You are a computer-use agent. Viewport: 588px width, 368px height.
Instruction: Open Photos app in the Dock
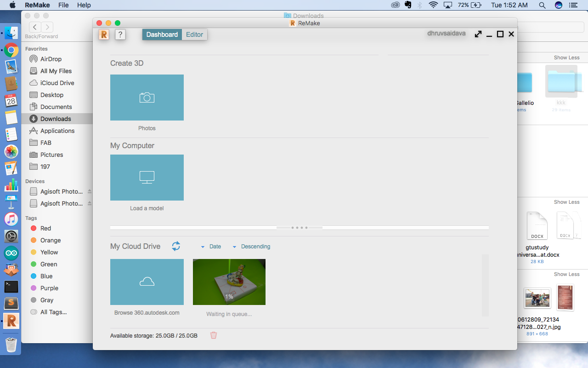click(11, 151)
